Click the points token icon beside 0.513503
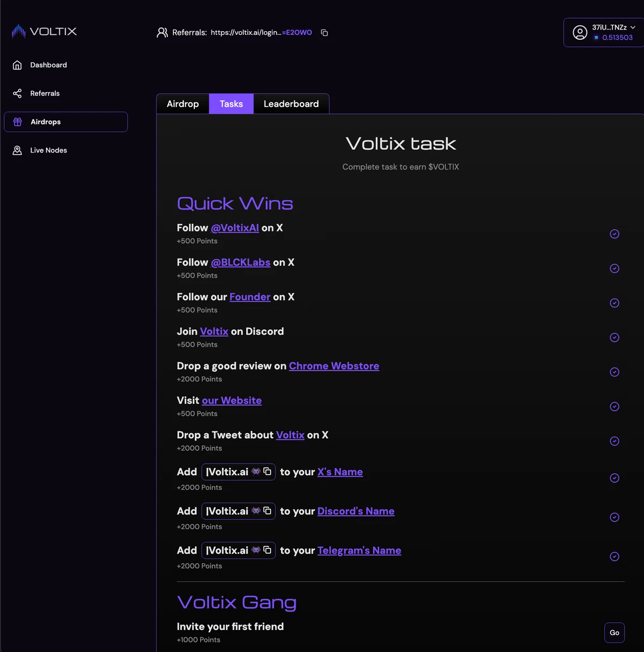Image resolution: width=644 pixels, height=652 pixels. pos(596,38)
